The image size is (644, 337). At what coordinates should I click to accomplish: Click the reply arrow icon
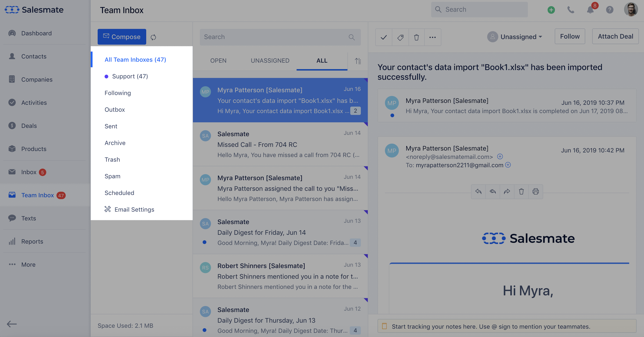478,192
